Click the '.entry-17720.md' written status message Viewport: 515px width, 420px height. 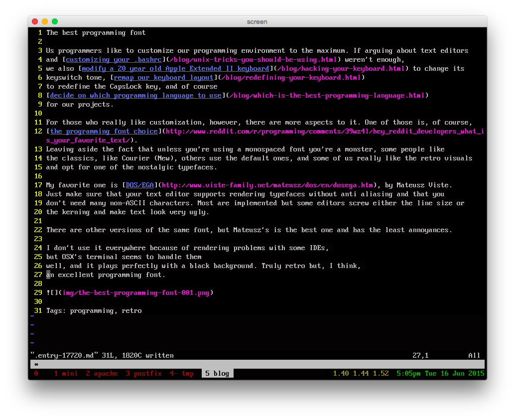click(x=102, y=355)
